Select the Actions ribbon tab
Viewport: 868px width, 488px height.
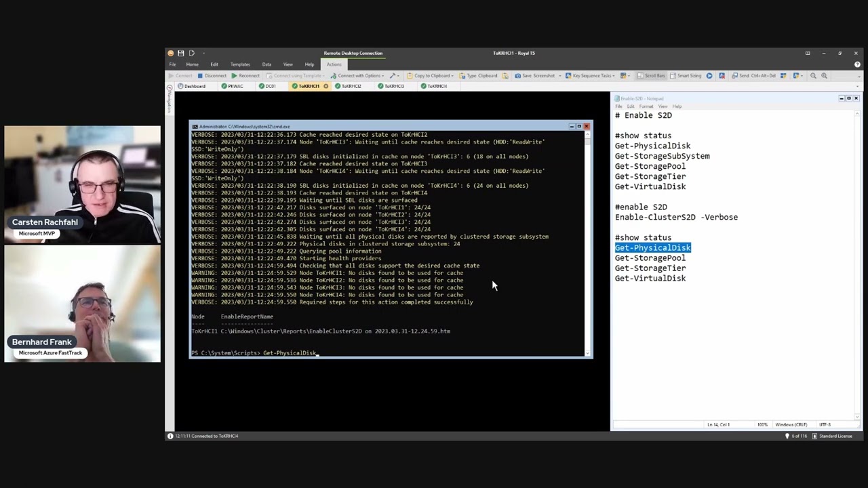coord(334,64)
